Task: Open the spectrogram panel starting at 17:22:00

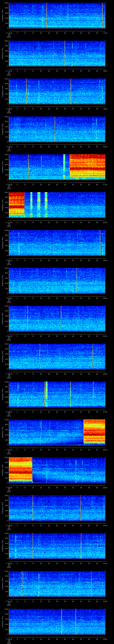Action: click(x=57, y=243)
